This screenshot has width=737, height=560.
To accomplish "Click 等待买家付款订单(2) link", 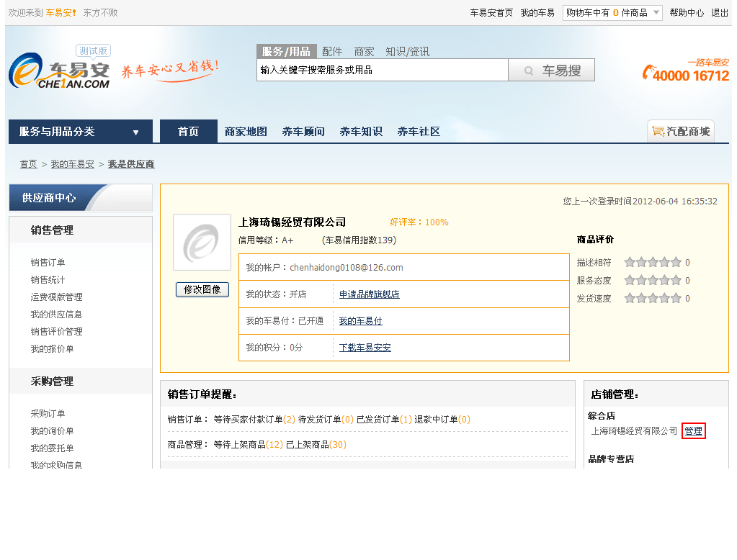I will click(254, 420).
